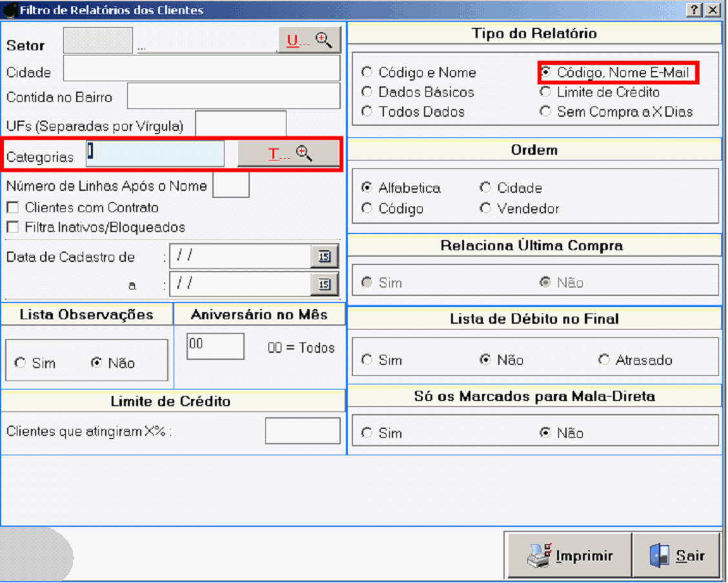Click the Sair exit door button
This screenshot has height=583, width=728.
[676, 555]
